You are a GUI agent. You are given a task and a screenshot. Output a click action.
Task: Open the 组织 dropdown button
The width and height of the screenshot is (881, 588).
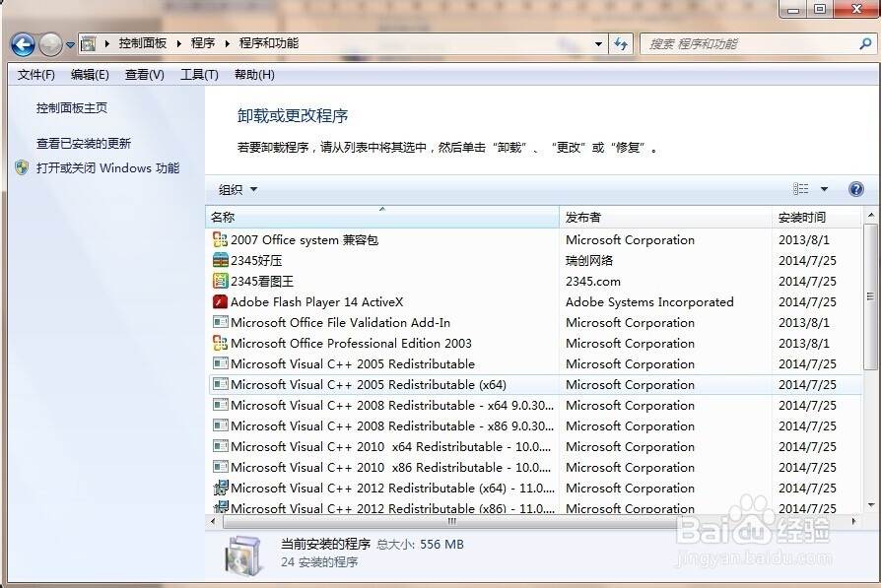[x=237, y=190]
